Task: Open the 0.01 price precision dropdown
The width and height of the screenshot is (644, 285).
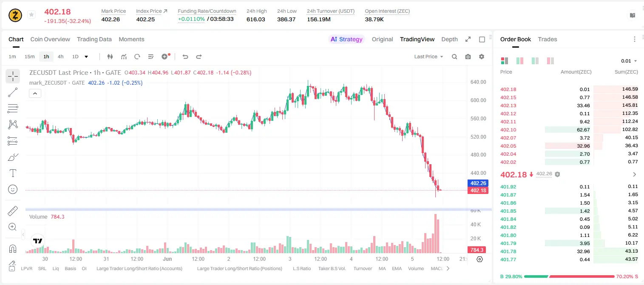Action: coord(629,61)
